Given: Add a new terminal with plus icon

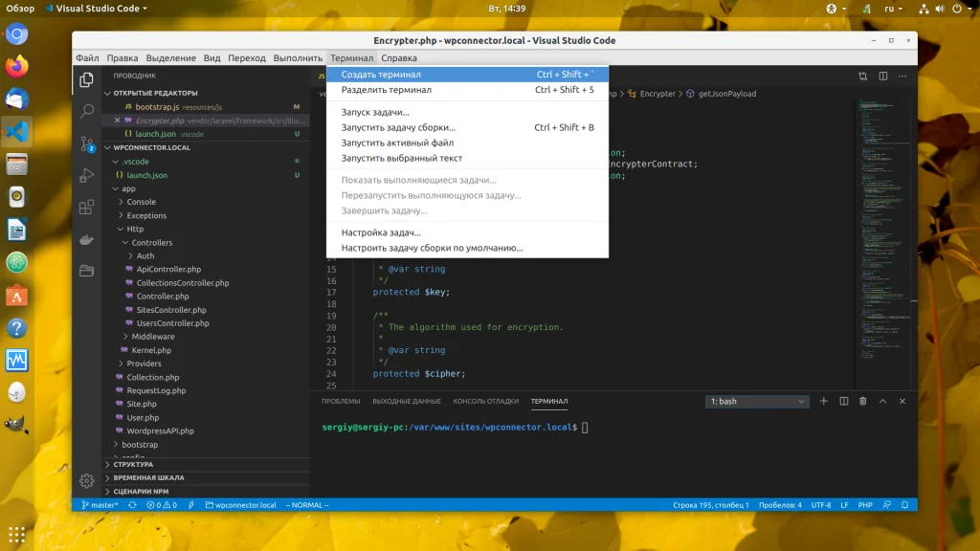Looking at the screenshot, I should [x=823, y=402].
